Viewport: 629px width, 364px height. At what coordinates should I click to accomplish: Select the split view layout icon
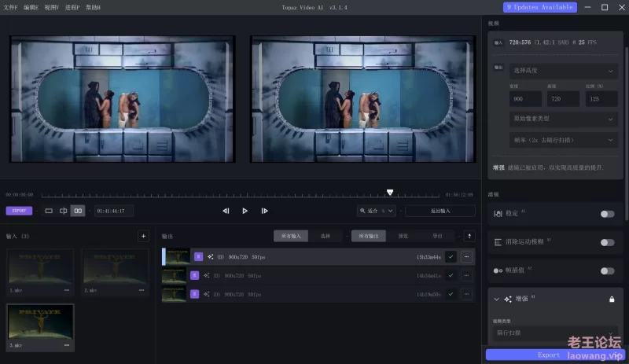pos(64,211)
